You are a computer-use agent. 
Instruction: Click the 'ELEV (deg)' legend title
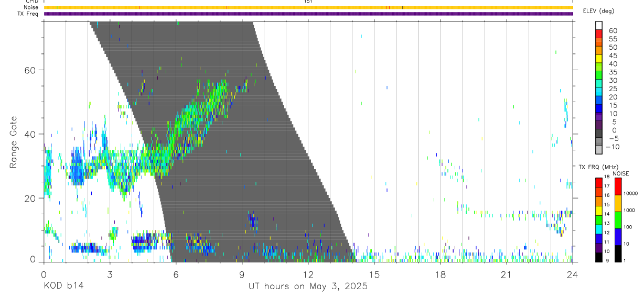598,11
